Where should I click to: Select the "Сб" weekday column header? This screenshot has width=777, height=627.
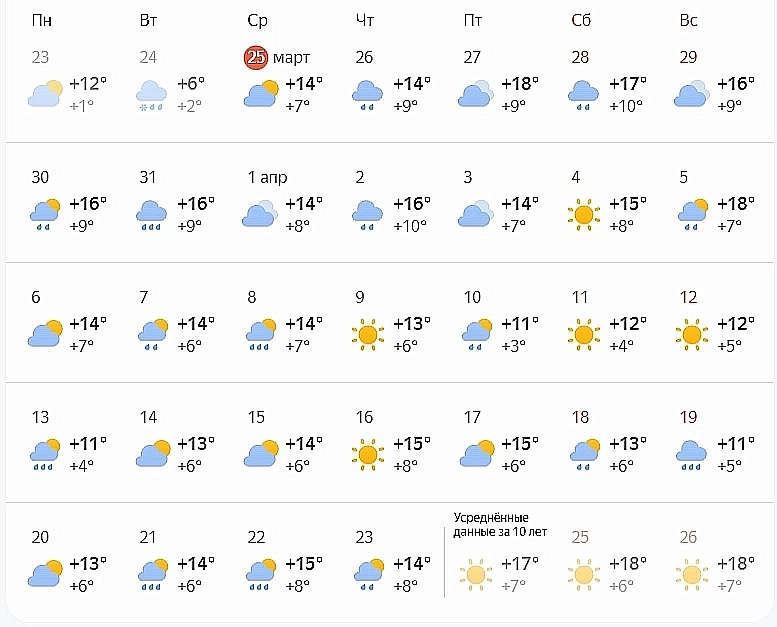tap(581, 21)
